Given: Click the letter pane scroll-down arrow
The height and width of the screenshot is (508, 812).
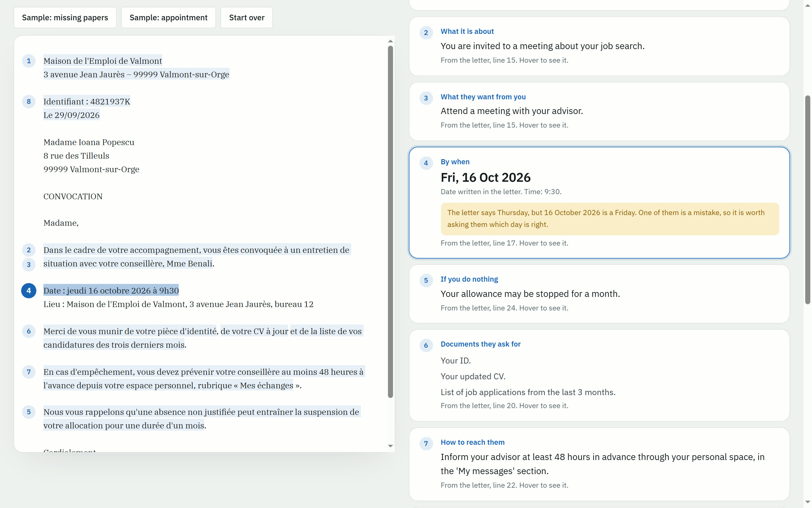Looking at the screenshot, I should [390, 446].
